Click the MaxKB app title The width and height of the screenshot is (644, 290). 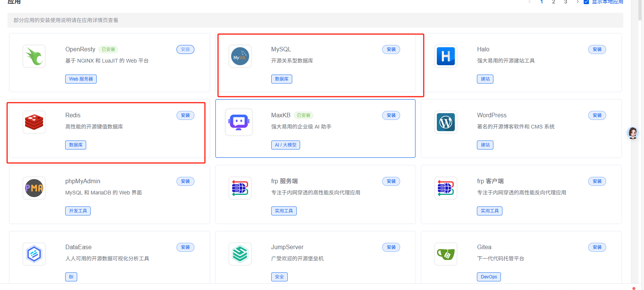[x=281, y=115]
